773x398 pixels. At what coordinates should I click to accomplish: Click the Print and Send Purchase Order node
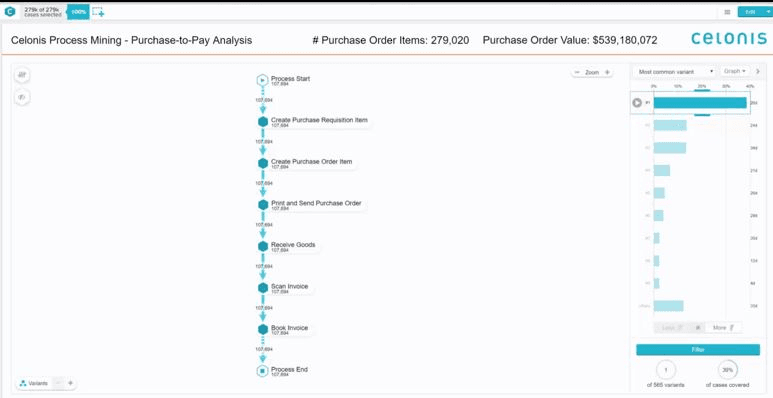263,204
